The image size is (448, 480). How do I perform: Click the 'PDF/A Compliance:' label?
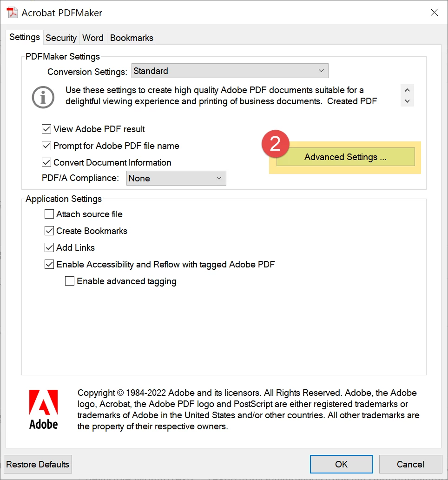point(80,178)
